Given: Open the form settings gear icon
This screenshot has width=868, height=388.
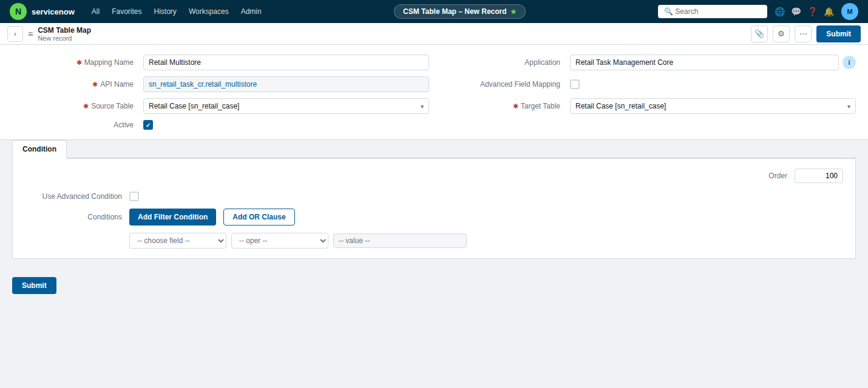Looking at the screenshot, I should 781,34.
